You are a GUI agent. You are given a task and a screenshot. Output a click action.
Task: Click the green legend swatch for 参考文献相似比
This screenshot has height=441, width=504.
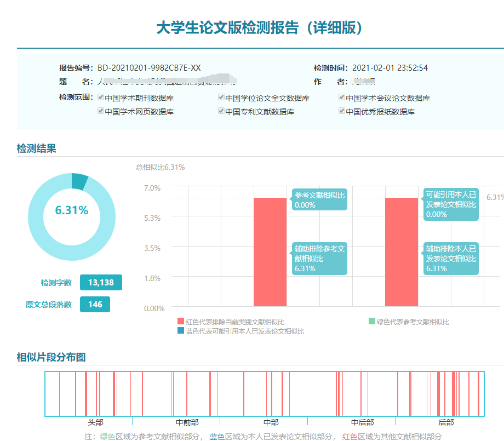[372, 321]
